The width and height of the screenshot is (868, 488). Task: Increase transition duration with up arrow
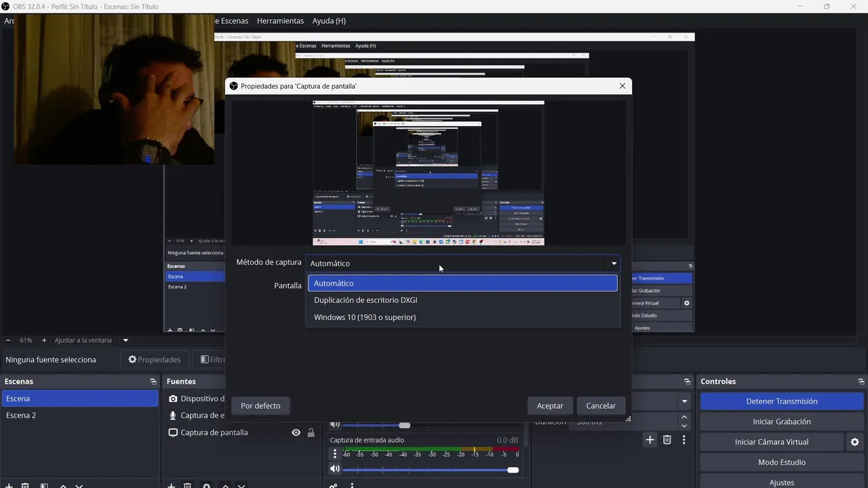(684, 418)
